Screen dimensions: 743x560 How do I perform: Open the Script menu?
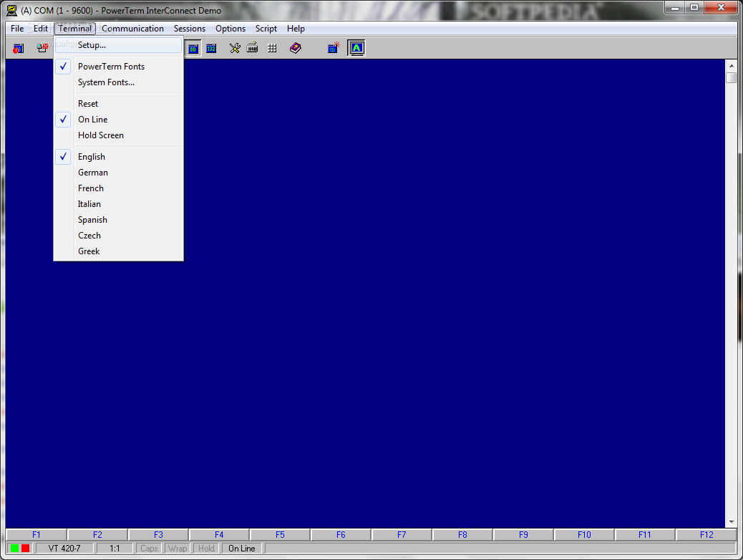click(x=266, y=29)
